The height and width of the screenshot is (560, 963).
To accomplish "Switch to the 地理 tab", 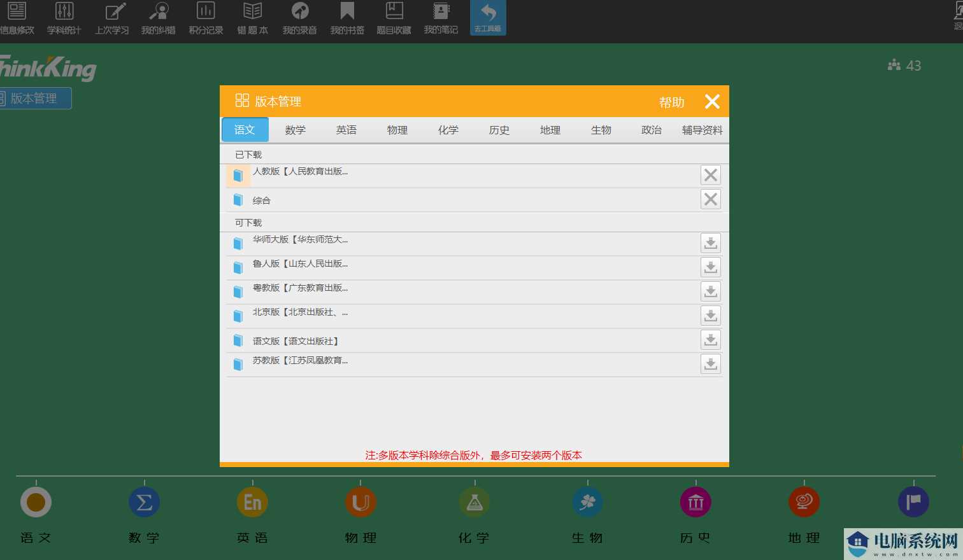I will coord(550,130).
